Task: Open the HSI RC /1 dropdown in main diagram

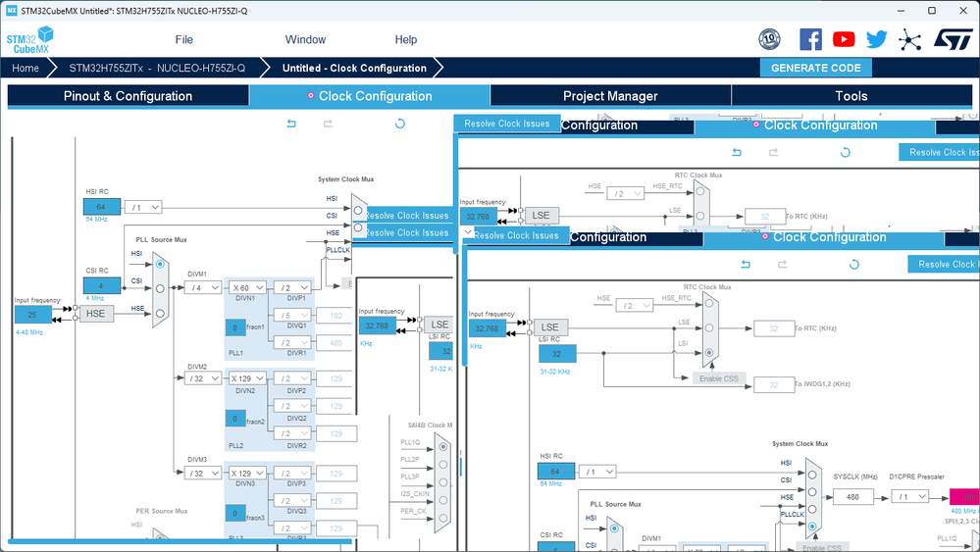Action: coord(143,207)
